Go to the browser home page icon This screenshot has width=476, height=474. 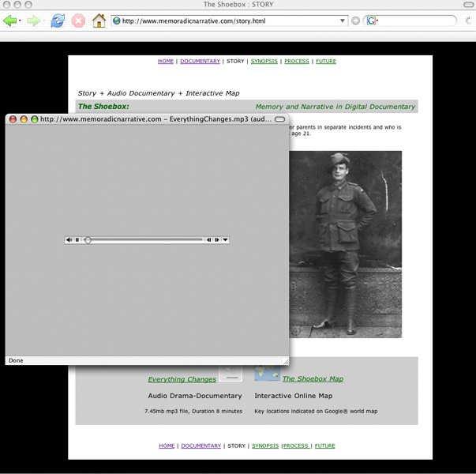click(x=99, y=21)
